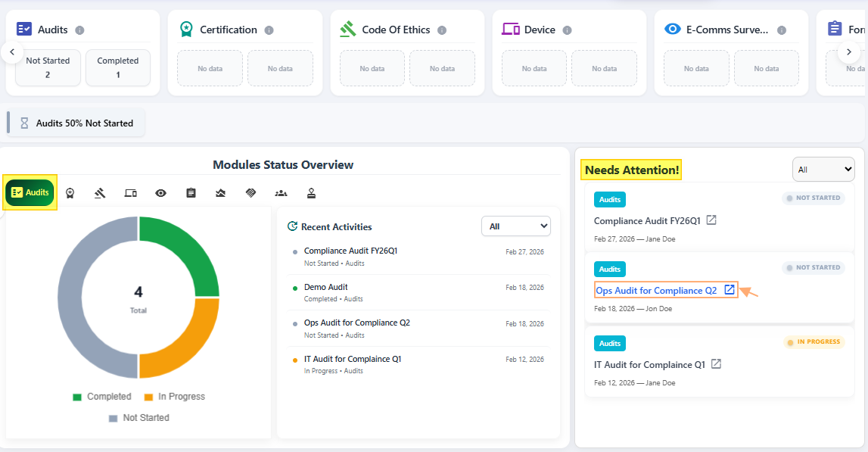This screenshot has width=868, height=452.
Task: Click the E-Comms eye icon in Modules Status Overview
Action: (160, 192)
